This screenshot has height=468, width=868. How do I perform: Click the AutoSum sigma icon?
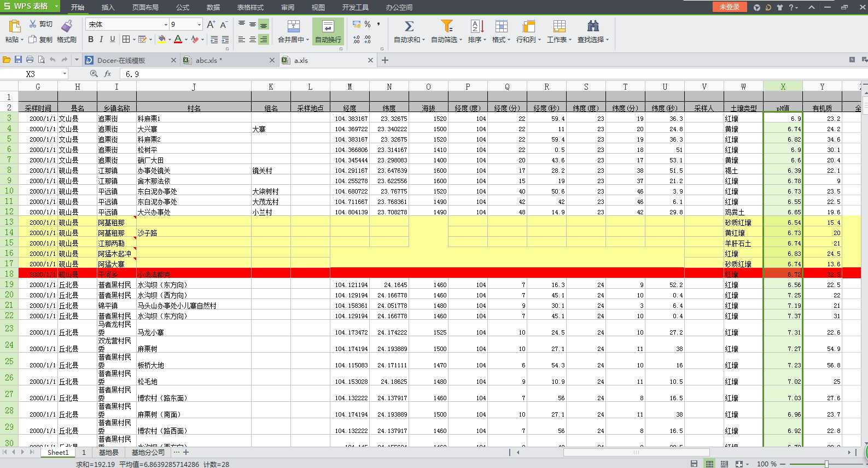pos(409,26)
